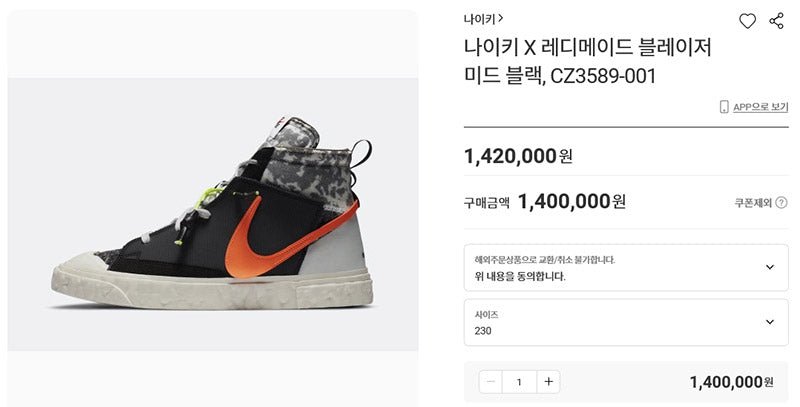800x407 pixels.
Task: Open the 쿠폰제외 question mark help icon
Action: (x=781, y=202)
